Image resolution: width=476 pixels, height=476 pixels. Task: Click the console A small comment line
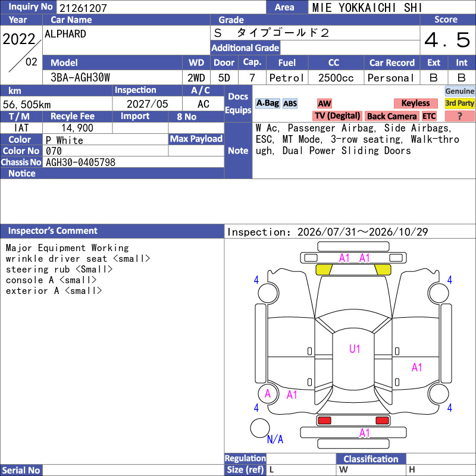click(51, 280)
